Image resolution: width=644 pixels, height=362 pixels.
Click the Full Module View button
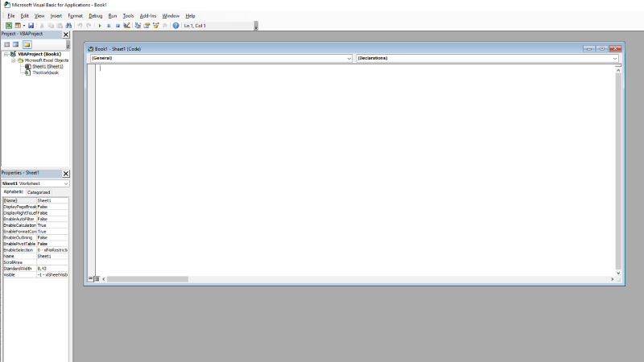click(x=97, y=278)
